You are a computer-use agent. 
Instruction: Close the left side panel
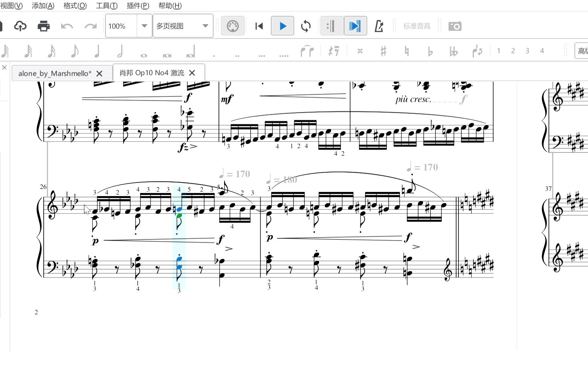pyautogui.click(x=4, y=67)
